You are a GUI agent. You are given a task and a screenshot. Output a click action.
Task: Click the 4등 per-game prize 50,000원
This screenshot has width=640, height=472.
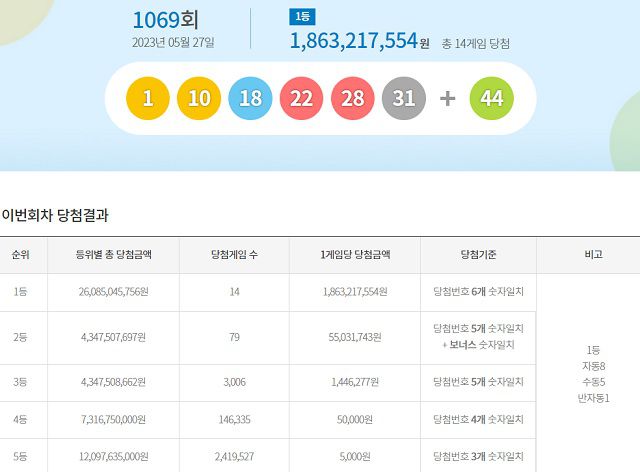pyautogui.click(x=355, y=420)
